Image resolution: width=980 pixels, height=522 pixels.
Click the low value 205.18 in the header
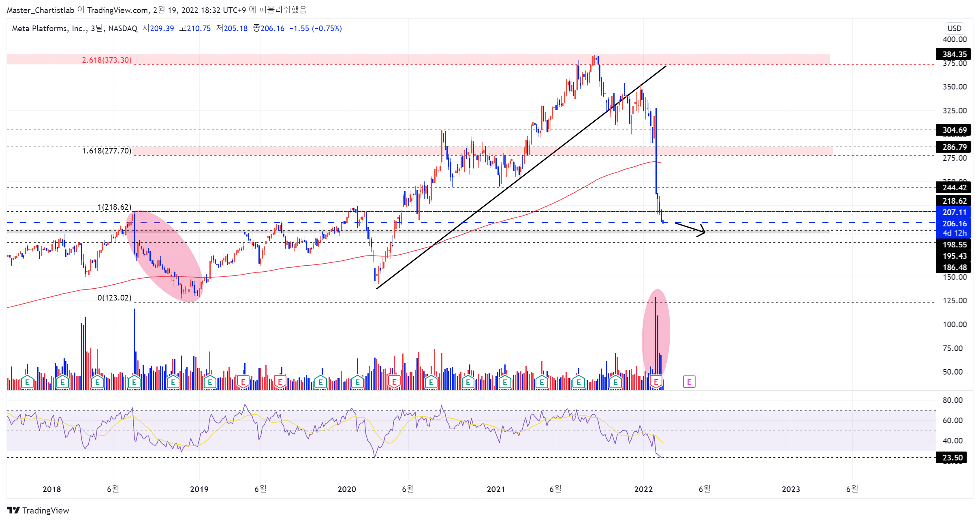click(235, 28)
